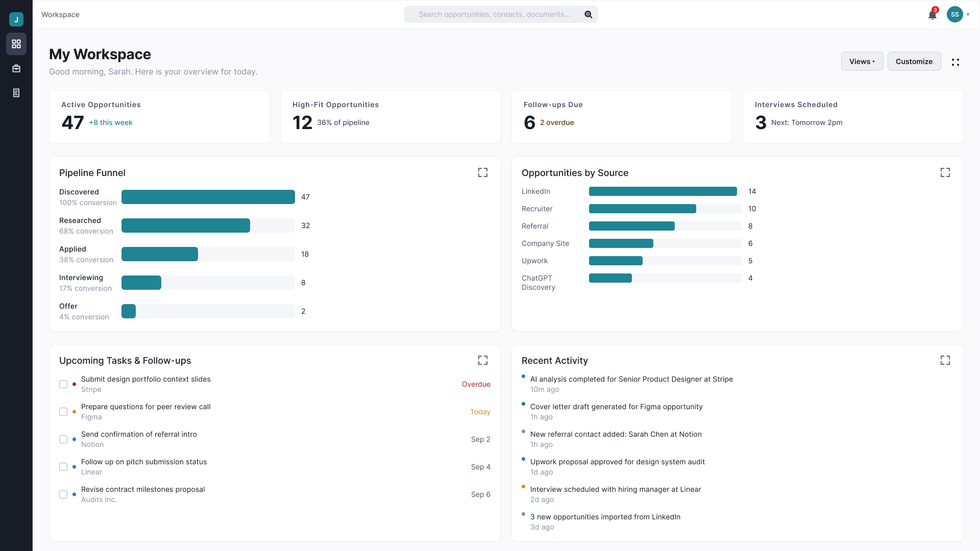The width and height of the screenshot is (980, 551).
Task: Check the Submit design portfolio context slides task
Action: pyautogui.click(x=63, y=384)
